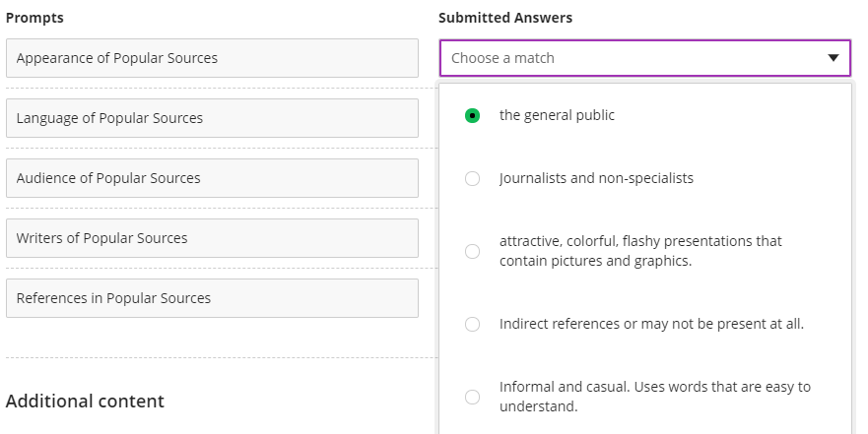This screenshot has height=434, width=868.
Task: Click the "Additional content" heading
Action: (85, 402)
